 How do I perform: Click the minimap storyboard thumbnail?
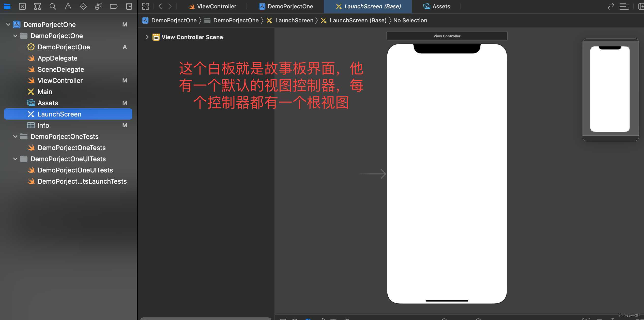click(x=610, y=89)
